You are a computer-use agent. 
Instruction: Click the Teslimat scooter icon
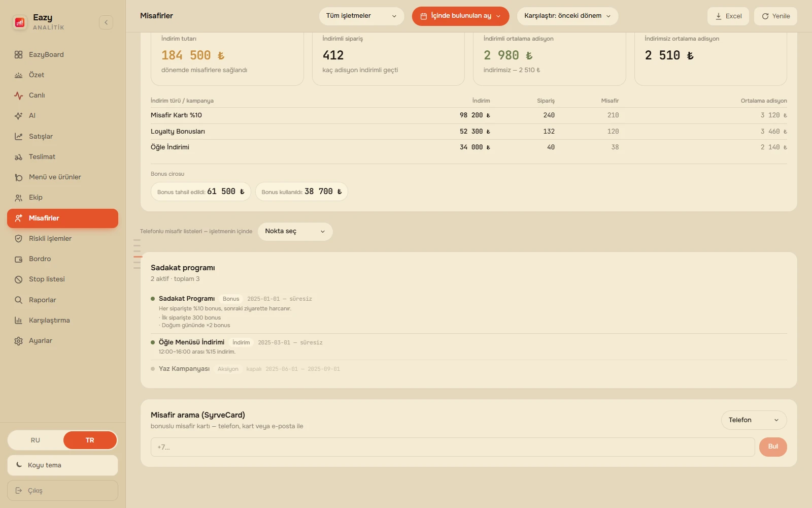pos(19,157)
